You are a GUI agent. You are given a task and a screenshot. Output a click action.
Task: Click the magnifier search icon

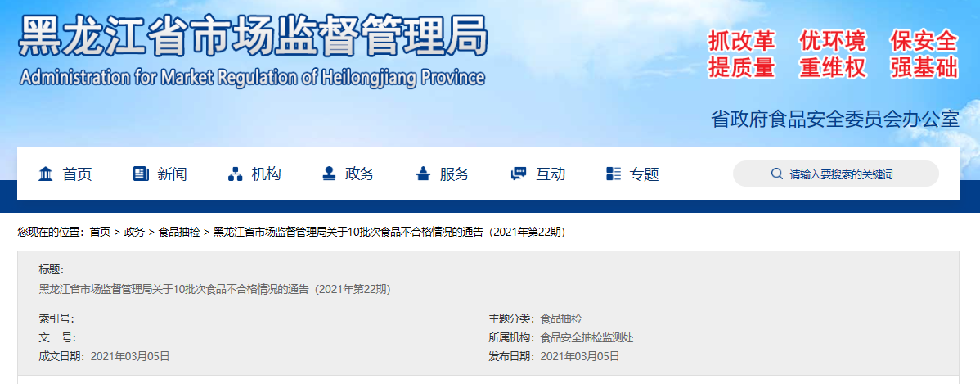(x=776, y=174)
